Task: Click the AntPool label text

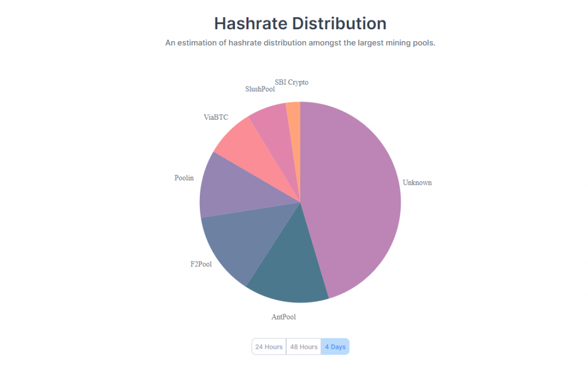Action: click(284, 316)
